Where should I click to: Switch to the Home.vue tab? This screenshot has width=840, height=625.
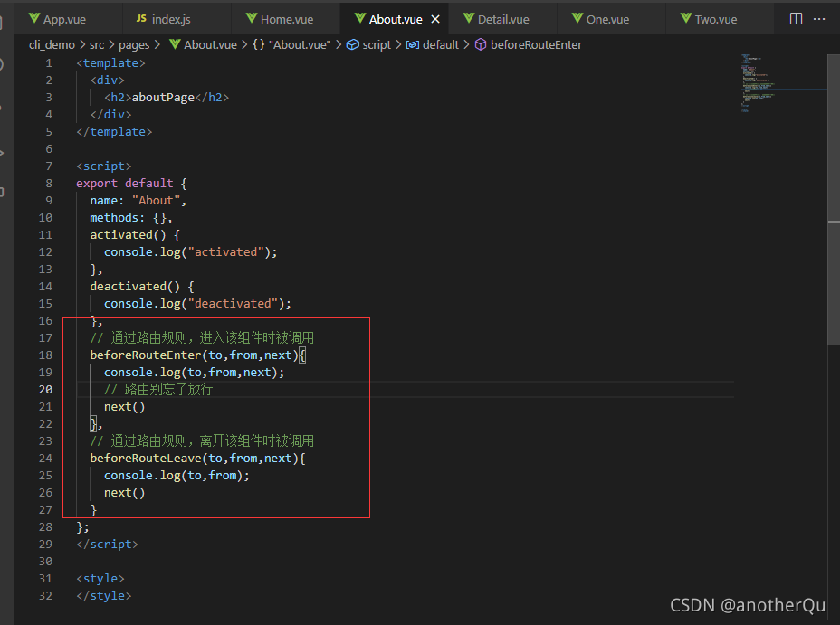tap(280, 19)
